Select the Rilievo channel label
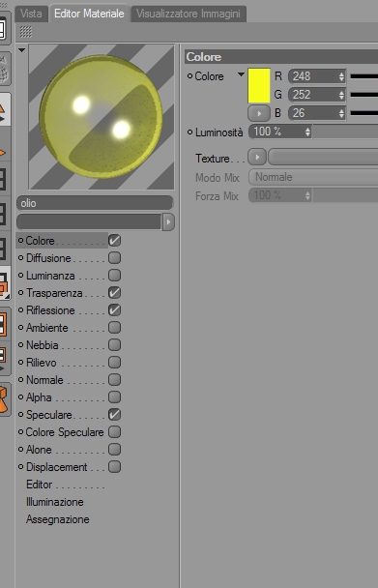The width and height of the screenshot is (378, 588). click(x=42, y=363)
